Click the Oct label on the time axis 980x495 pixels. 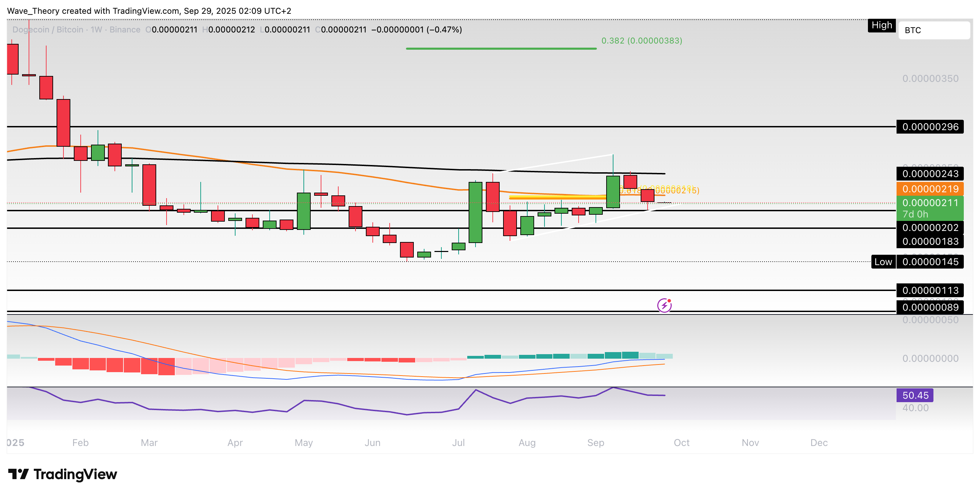coord(681,443)
